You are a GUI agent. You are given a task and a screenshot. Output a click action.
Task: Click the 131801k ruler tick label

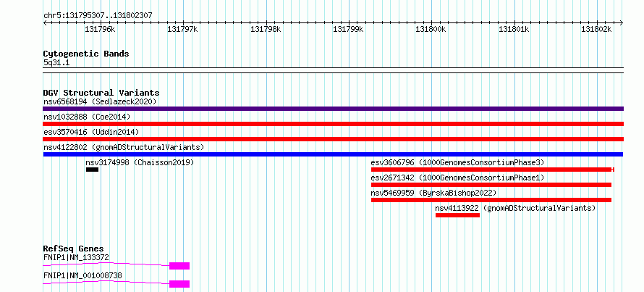click(x=514, y=29)
